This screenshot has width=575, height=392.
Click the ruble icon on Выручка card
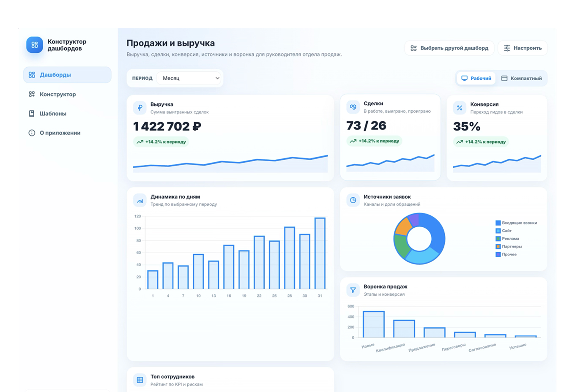pos(140,108)
